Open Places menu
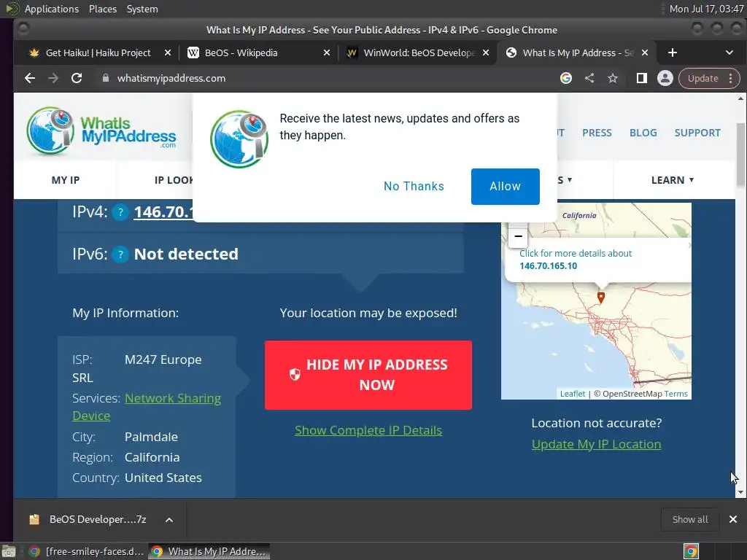747x560 pixels. point(102,9)
